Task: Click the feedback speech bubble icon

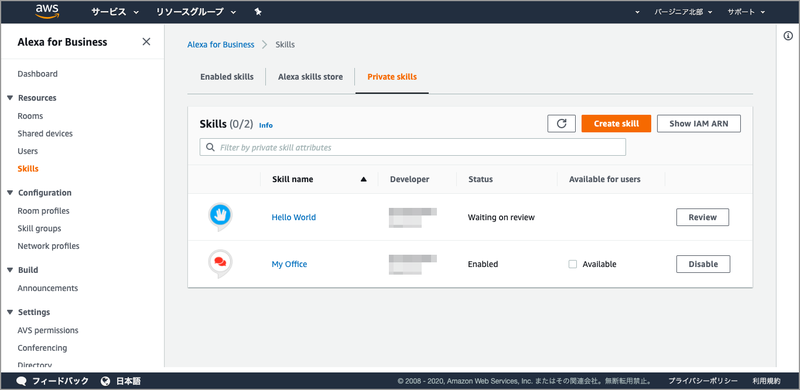Action: [x=21, y=381]
